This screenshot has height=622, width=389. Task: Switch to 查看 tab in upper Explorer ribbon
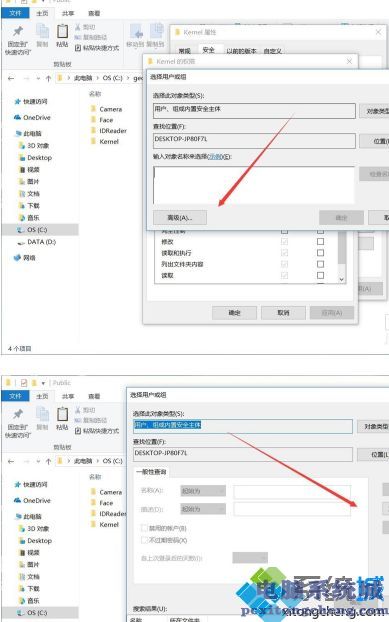coord(94,13)
